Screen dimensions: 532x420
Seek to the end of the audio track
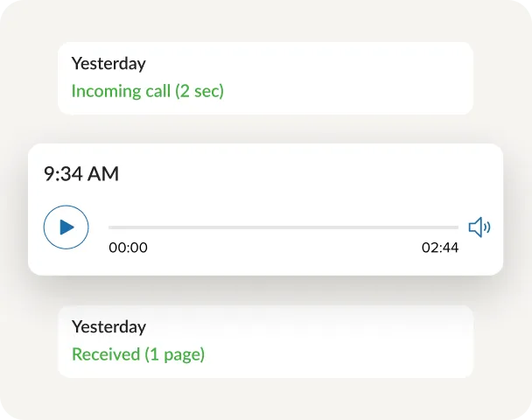[457, 227]
